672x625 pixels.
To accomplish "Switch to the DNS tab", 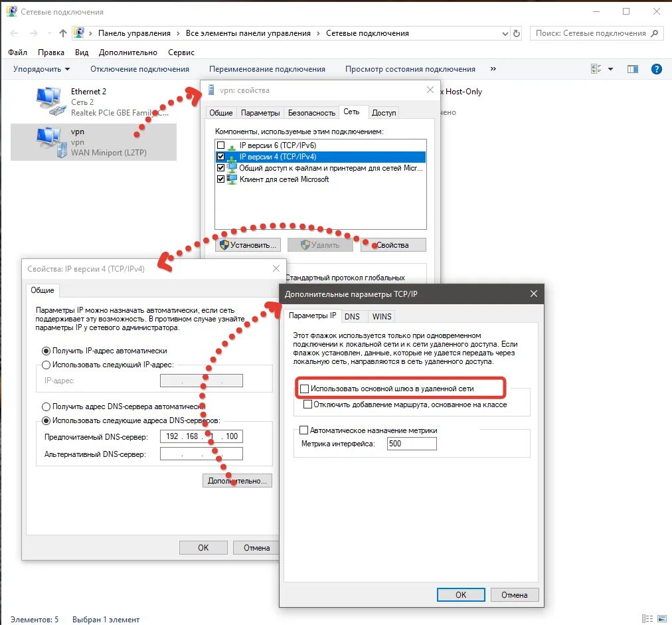I will [352, 316].
